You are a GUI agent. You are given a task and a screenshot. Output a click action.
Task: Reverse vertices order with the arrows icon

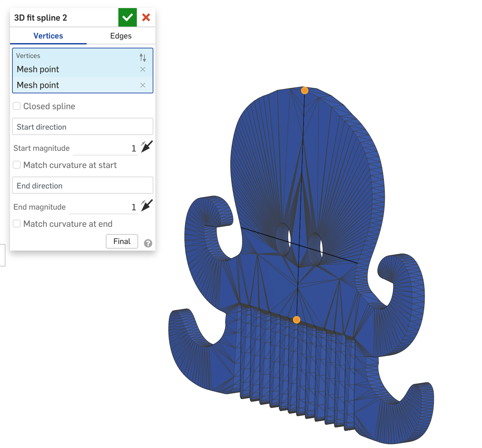(x=142, y=57)
